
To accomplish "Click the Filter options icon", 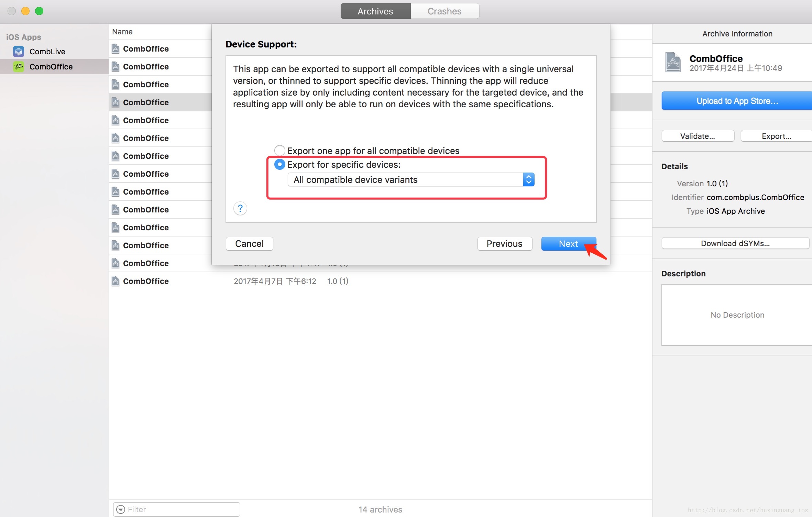I will (x=121, y=509).
